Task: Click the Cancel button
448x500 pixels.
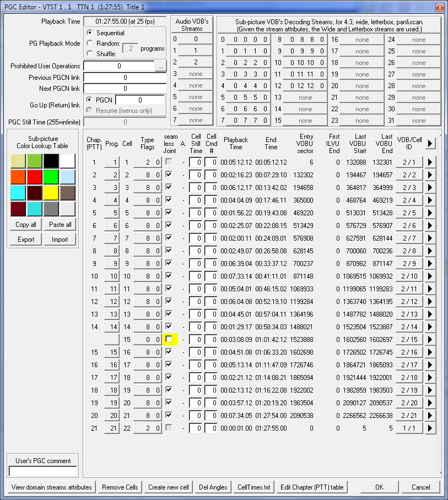Action: 421,487
